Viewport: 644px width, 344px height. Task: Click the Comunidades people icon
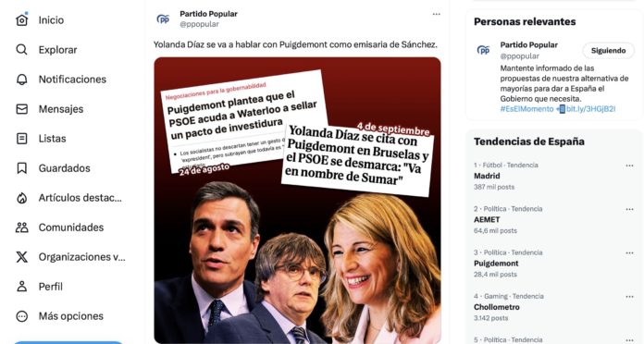click(x=22, y=227)
